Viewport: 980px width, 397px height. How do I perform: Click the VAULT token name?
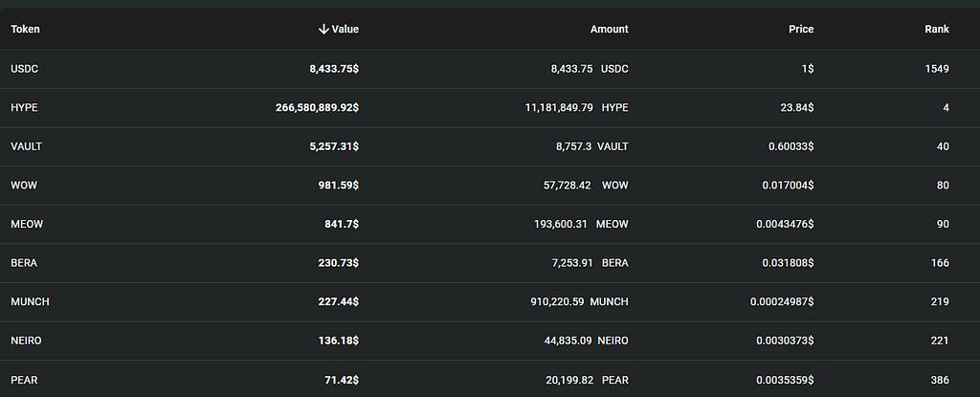26,146
